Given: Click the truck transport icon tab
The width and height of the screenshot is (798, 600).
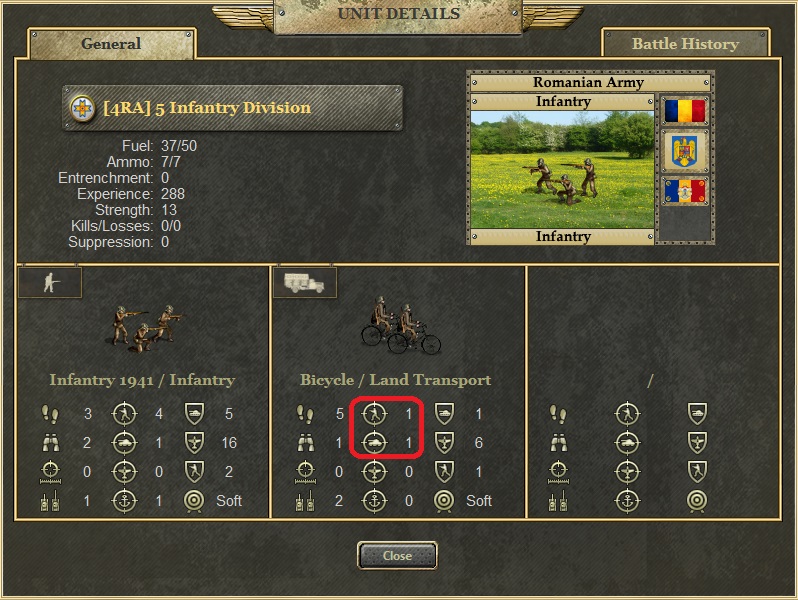Looking at the screenshot, I should pos(304,282).
